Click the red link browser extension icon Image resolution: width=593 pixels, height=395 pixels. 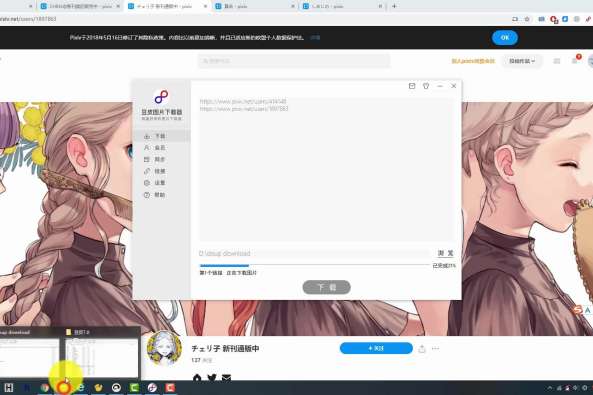click(x=588, y=19)
